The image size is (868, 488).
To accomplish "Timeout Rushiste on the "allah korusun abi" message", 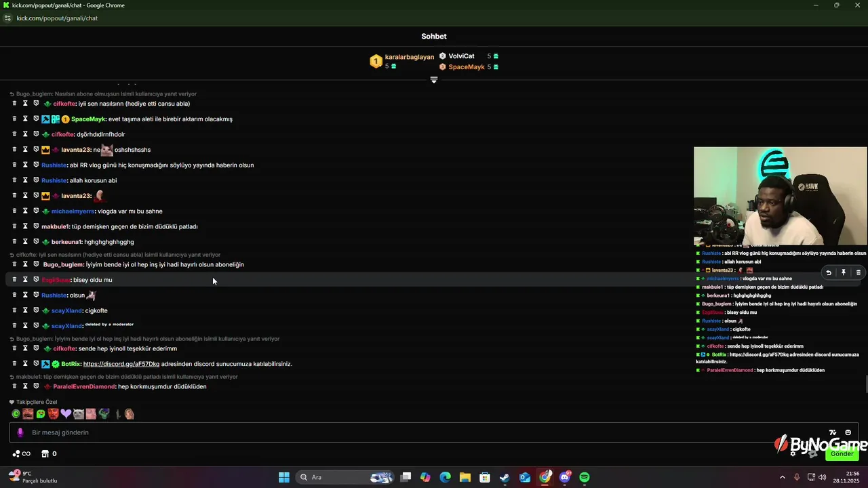I will 25,180.
